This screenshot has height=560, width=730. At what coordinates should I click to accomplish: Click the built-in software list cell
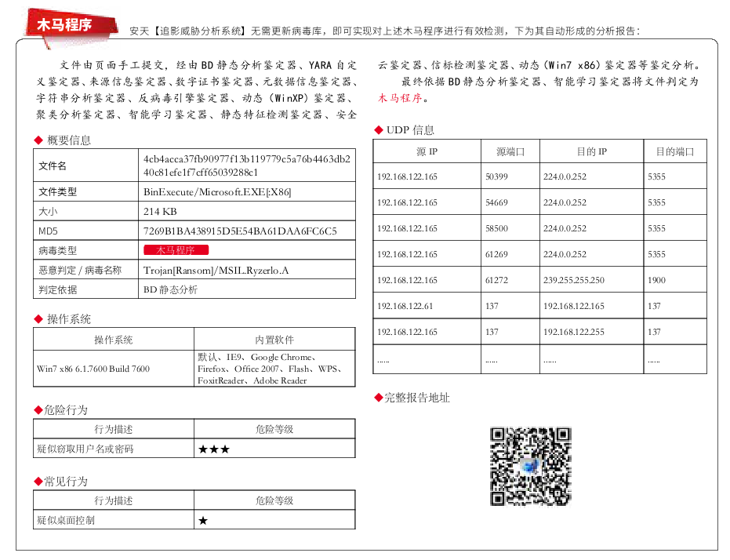(x=274, y=369)
